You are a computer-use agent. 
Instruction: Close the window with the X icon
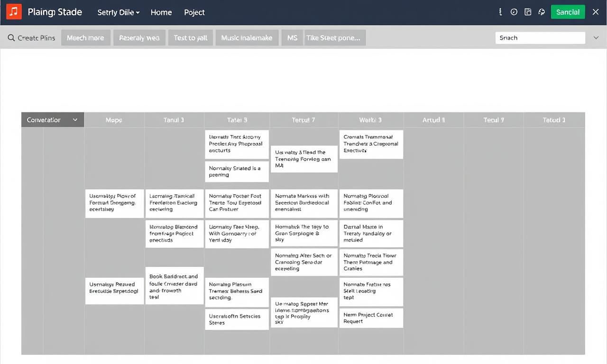(596, 12)
